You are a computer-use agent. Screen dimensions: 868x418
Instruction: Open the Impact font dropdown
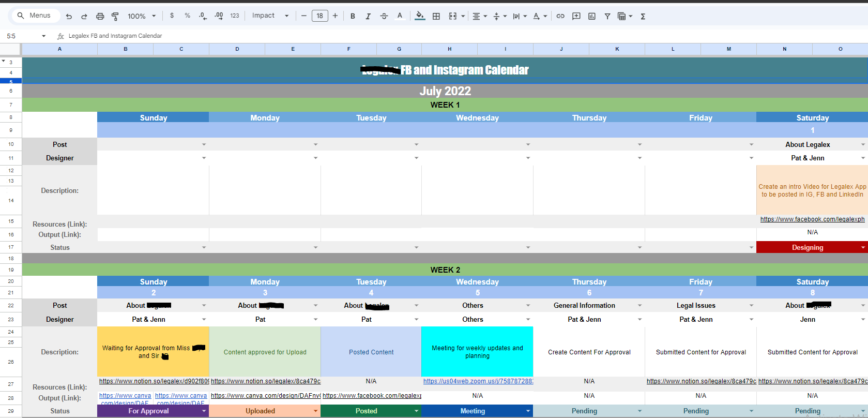tap(270, 16)
